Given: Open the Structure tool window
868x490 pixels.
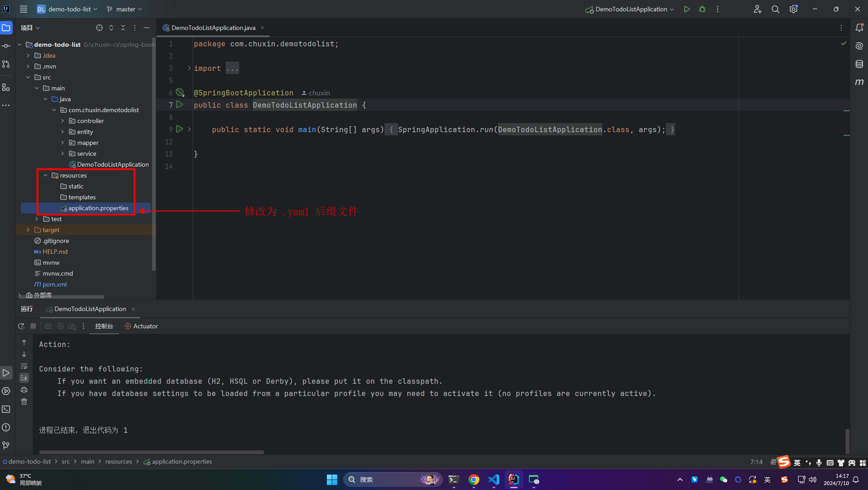Looking at the screenshot, I should (6, 87).
